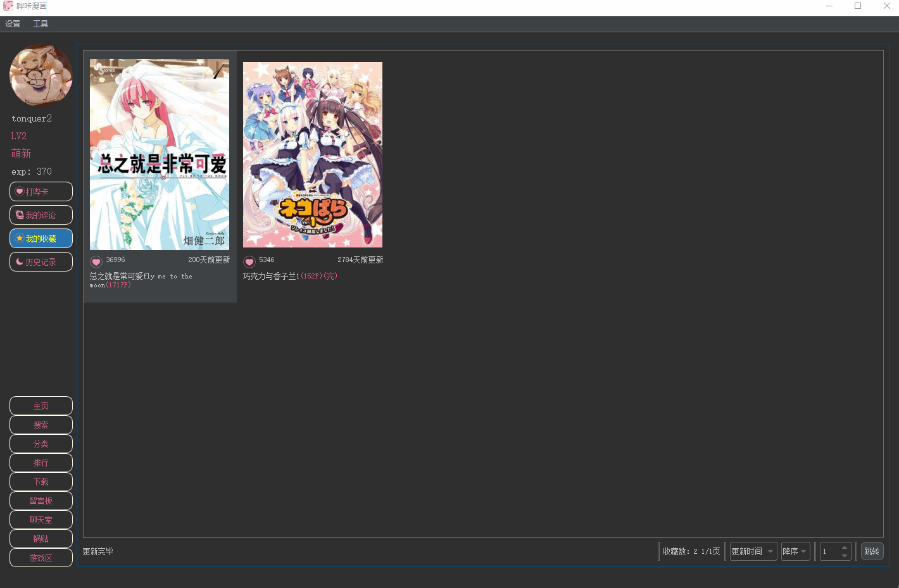The image size is (899, 588).
Task: Click the 更新完毕 status message
Action: 98,552
